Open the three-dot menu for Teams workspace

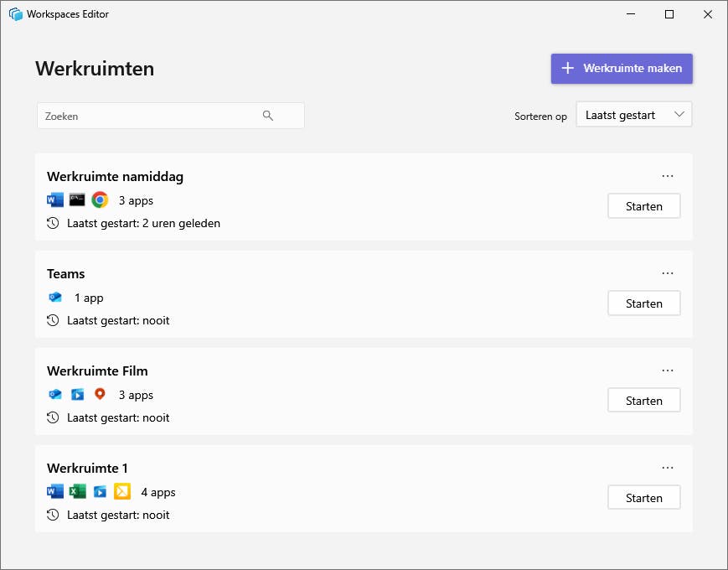click(x=668, y=273)
